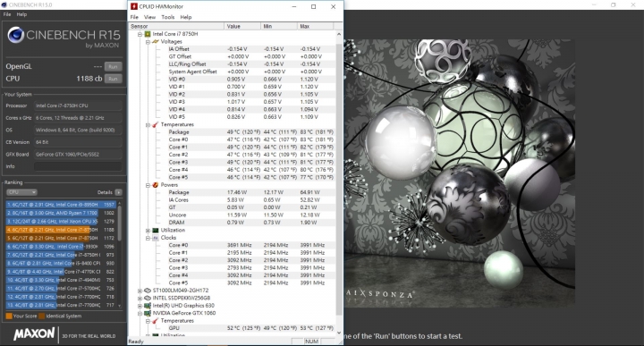Open the View menu in HWMonitor
Image resolution: width=644 pixels, height=346 pixels.
149,17
